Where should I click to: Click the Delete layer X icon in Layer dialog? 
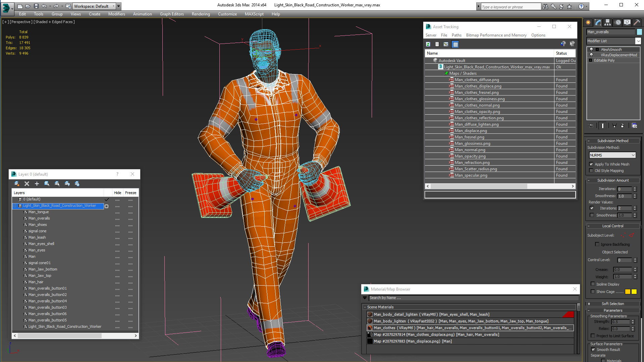pyautogui.click(x=27, y=184)
